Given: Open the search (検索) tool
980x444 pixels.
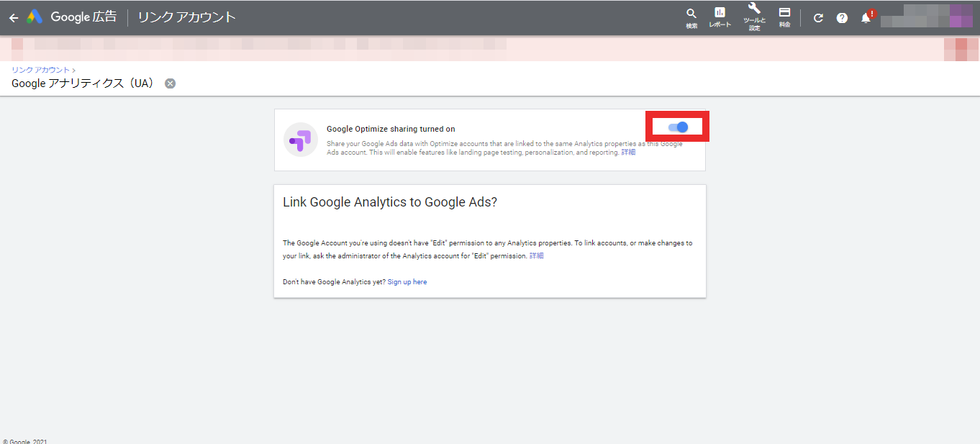Looking at the screenshot, I should (691, 18).
